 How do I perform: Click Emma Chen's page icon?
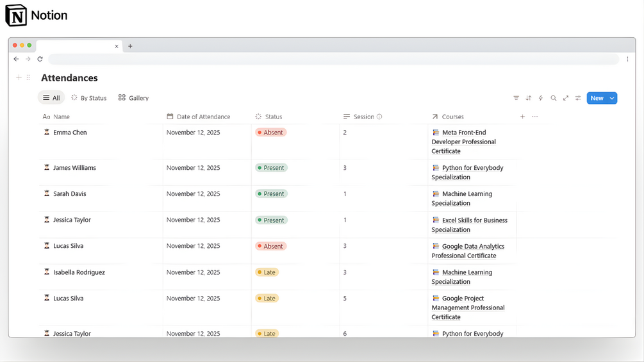pyautogui.click(x=47, y=132)
